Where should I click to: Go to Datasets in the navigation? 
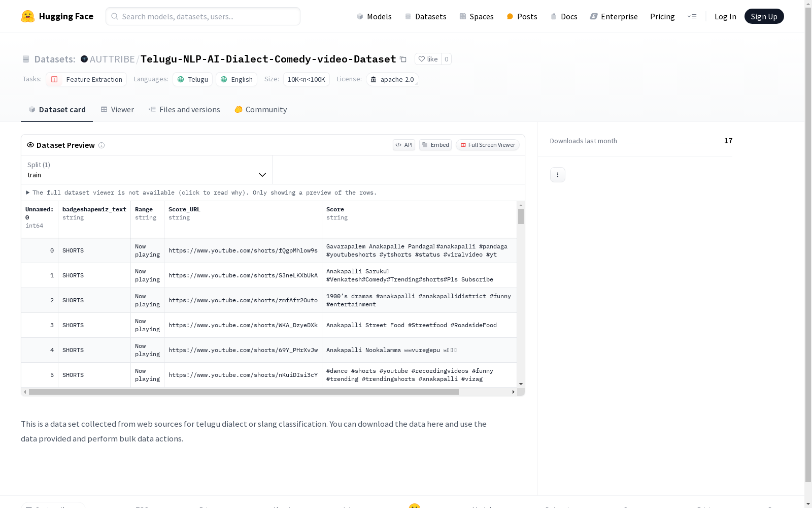click(x=425, y=16)
